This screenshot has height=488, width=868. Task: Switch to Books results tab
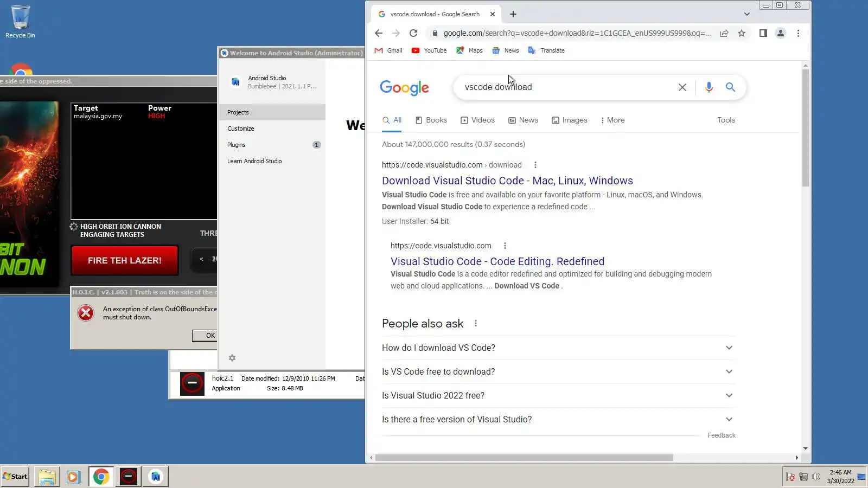[x=431, y=120]
